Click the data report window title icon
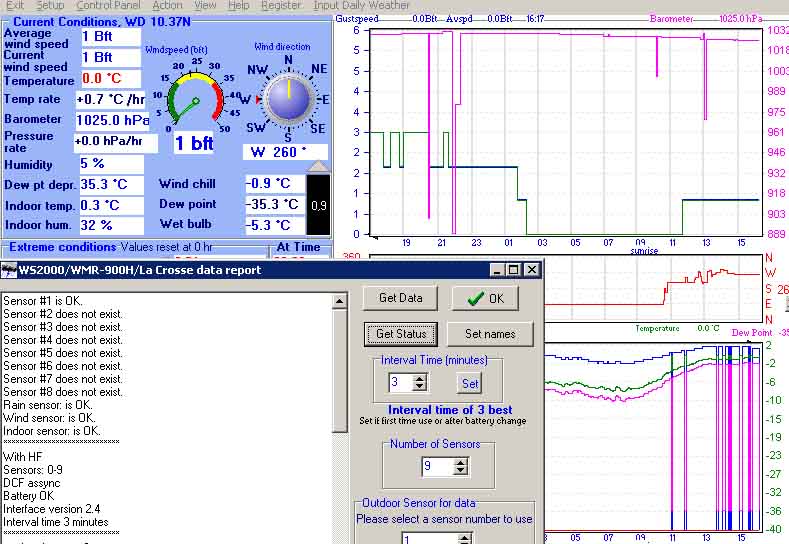The height and width of the screenshot is (544, 789). (8, 270)
